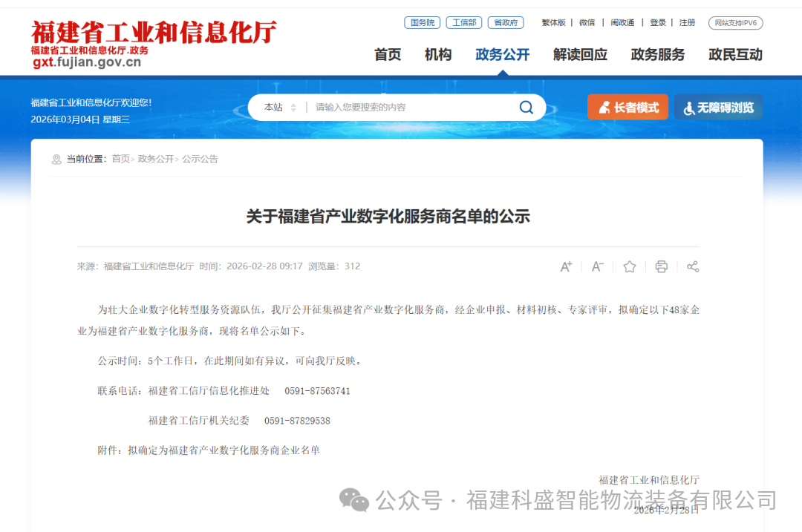Image resolution: width=802 pixels, height=532 pixels.
Task: Go to 解读回应 navigation tab
Action: coord(580,54)
